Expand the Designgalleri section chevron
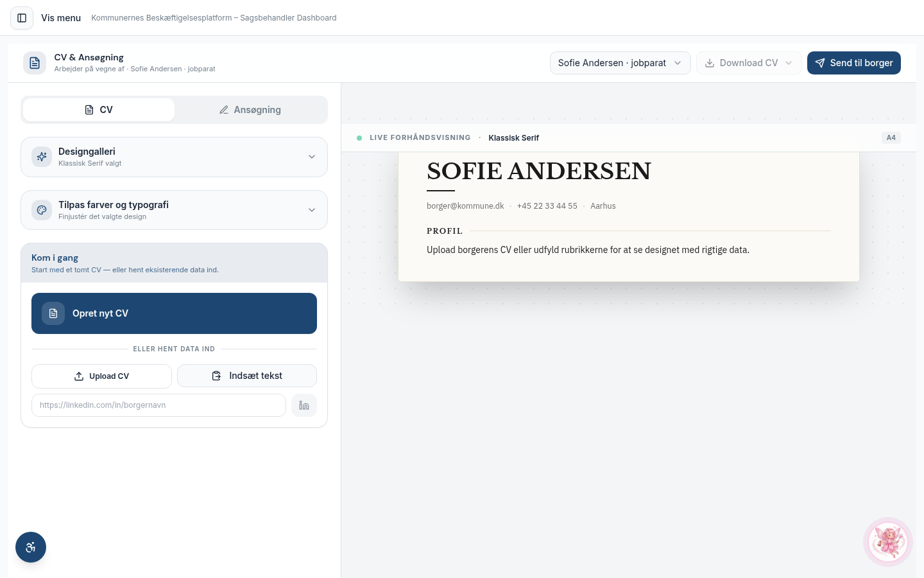 [x=312, y=157]
